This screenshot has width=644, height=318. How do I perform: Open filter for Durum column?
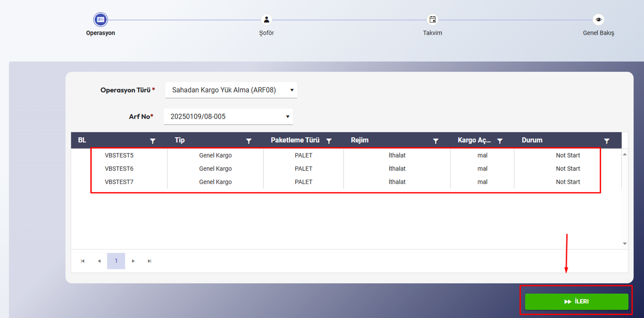[606, 141]
